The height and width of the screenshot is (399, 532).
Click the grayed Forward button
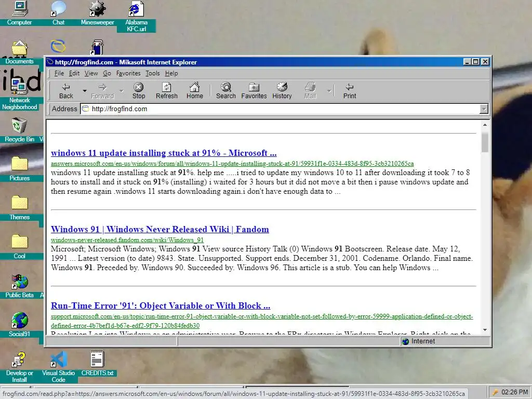(x=102, y=90)
